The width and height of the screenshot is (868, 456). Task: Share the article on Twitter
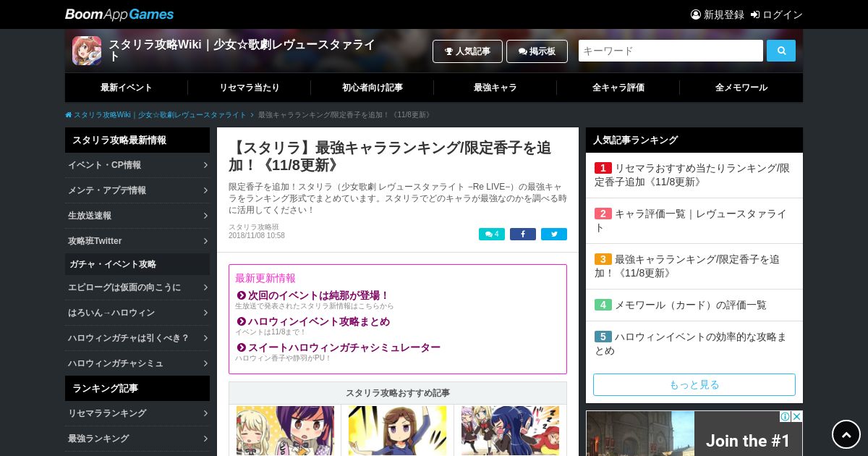coord(554,235)
